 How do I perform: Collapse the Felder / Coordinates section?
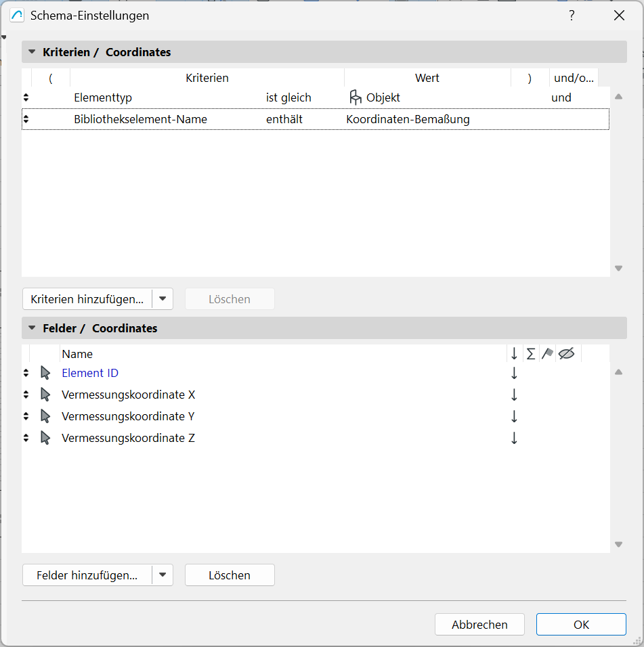coord(32,328)
